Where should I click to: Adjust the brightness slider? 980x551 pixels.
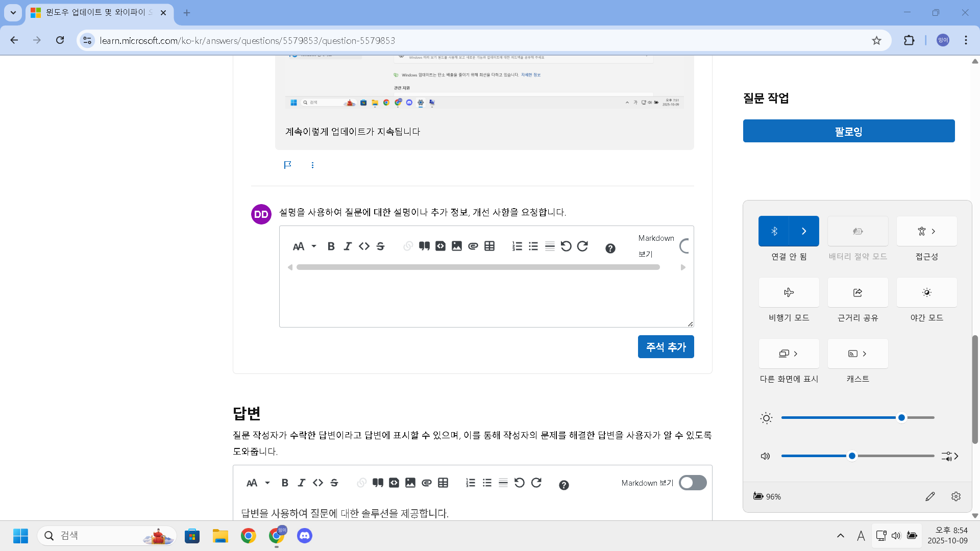click(857, 418)
